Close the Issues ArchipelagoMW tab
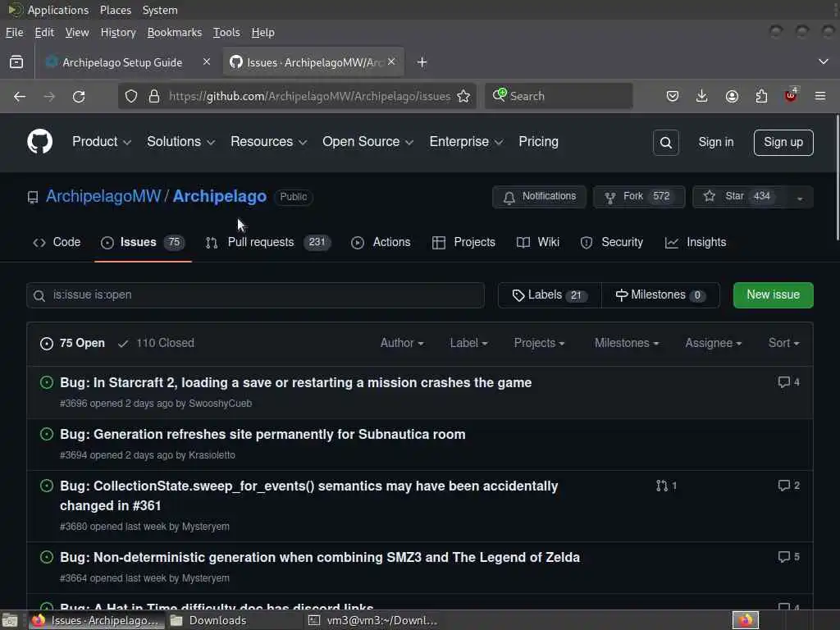This screenshot has width=840, height=630. coord(391,62)
